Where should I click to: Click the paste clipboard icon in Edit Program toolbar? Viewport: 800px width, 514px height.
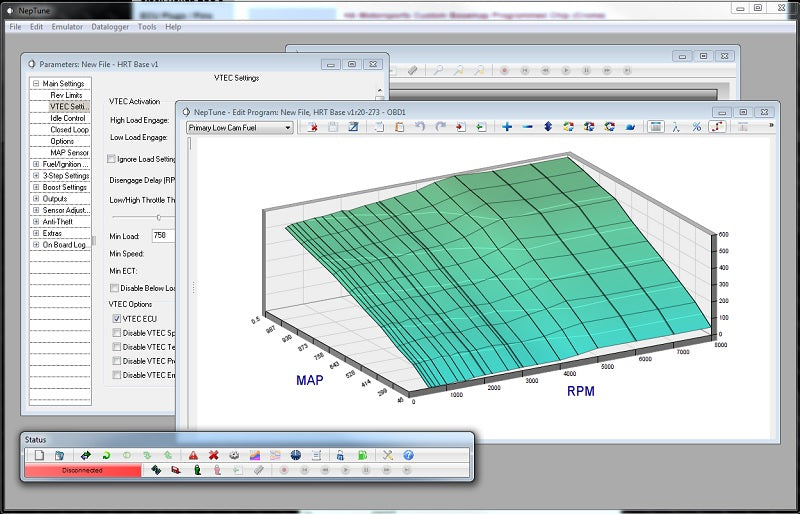click(x=399, y=127)
